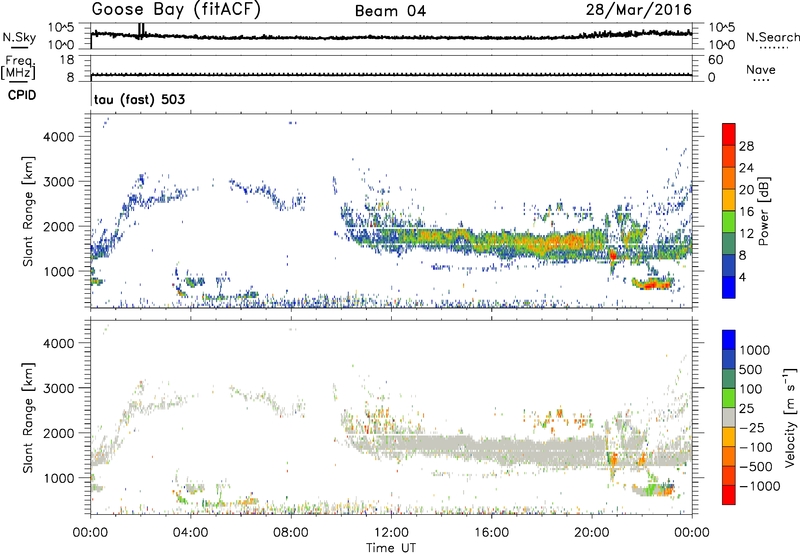800x554 pixels.
Task: Click the "Nave" legend label
Action: tap(761, 70)
